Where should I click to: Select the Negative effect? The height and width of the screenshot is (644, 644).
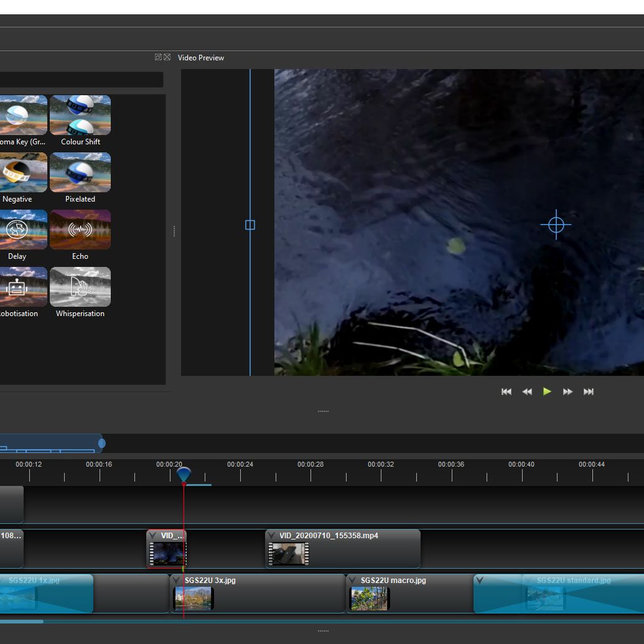[22, 173]
